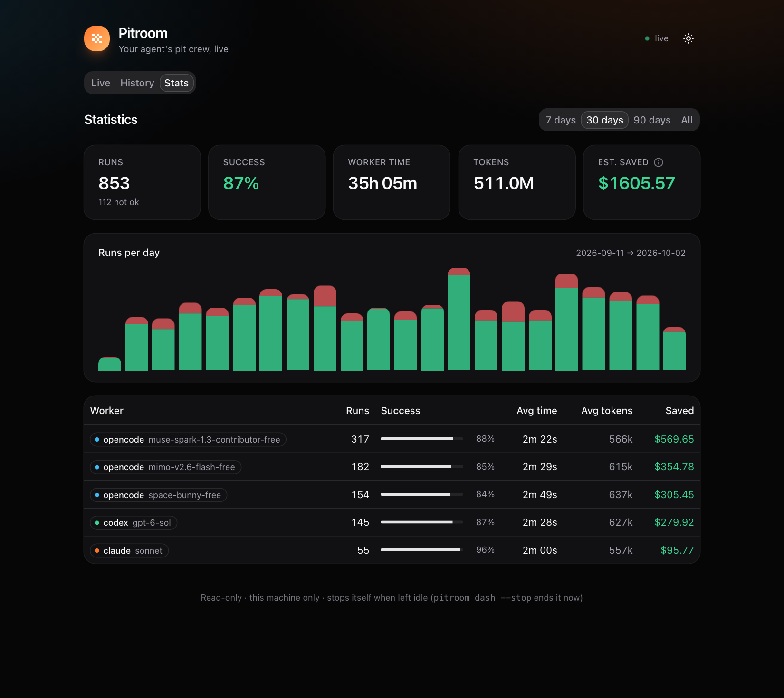The height and width of the screenshot is (698, 784).
Task: Click the 'Runs per day' chart title
Action: (129, 253)
